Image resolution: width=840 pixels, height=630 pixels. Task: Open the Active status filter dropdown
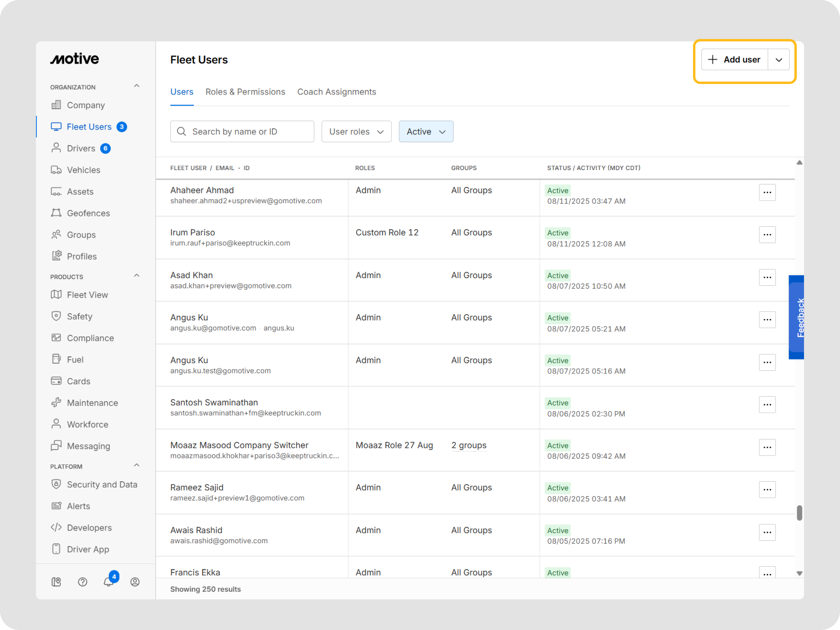(425, 131)
